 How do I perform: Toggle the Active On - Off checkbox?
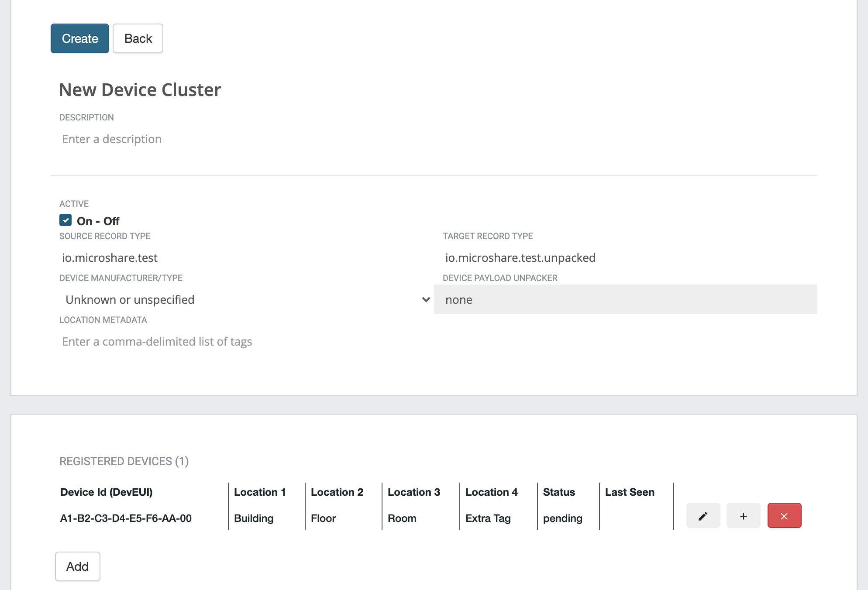65,220
